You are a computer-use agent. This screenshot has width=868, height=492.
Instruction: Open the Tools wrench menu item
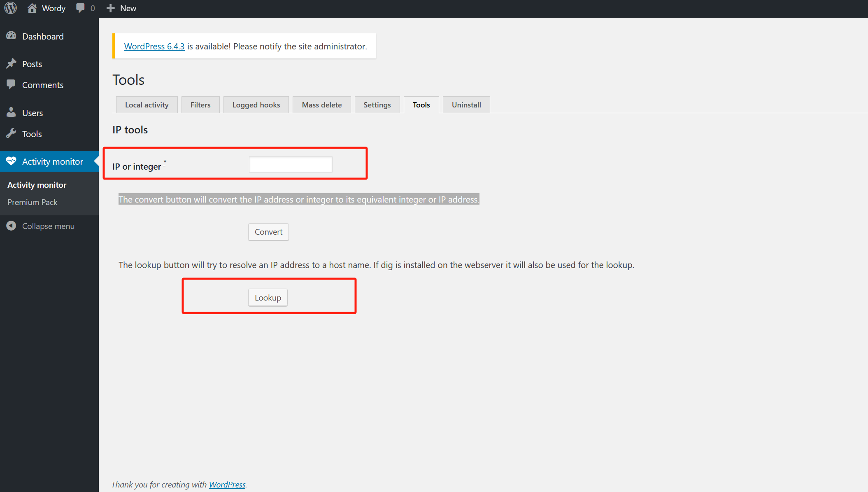32,134
